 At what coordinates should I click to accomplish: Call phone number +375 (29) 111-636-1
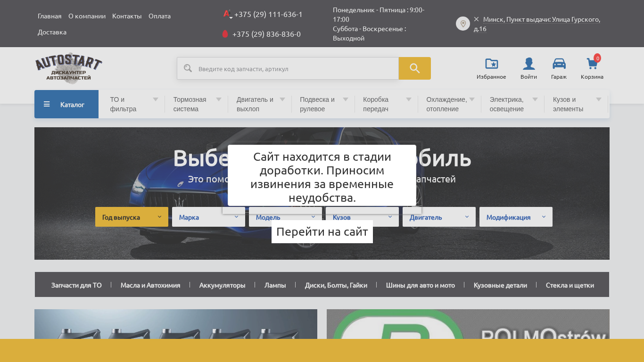[x=268, y=14]
